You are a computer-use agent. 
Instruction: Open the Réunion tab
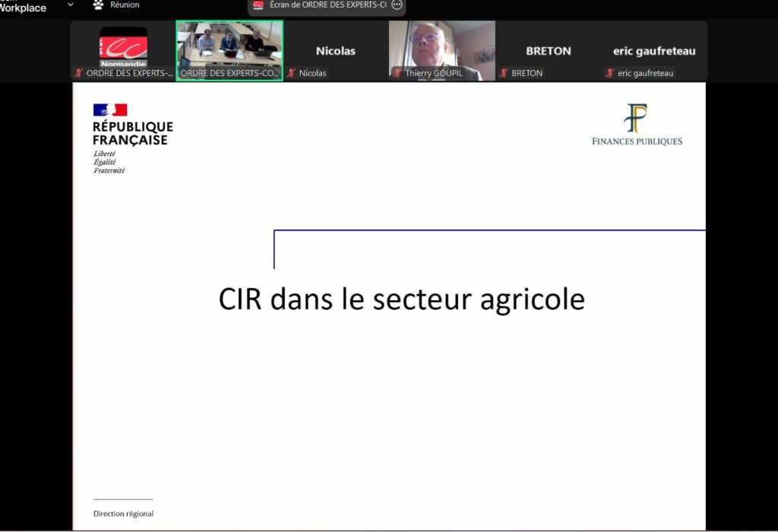(x=124, y=5)
